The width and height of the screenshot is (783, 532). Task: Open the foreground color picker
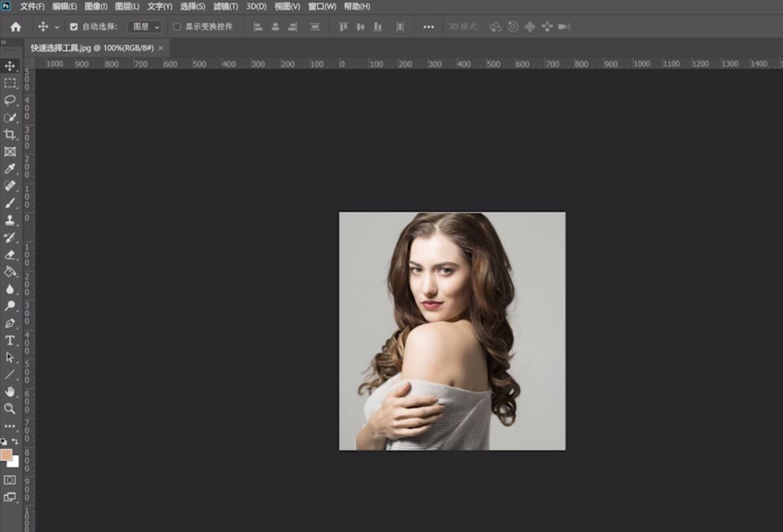[6, 454]
